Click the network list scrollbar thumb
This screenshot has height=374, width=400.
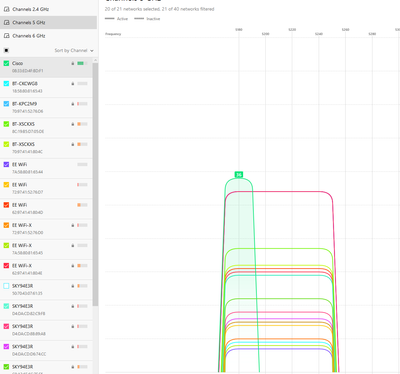click(95, 184)
